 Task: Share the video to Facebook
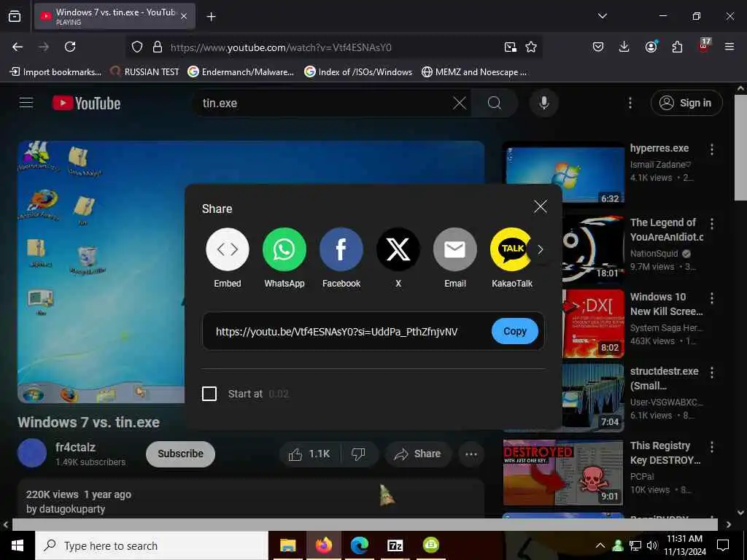(x=341, y=249)
